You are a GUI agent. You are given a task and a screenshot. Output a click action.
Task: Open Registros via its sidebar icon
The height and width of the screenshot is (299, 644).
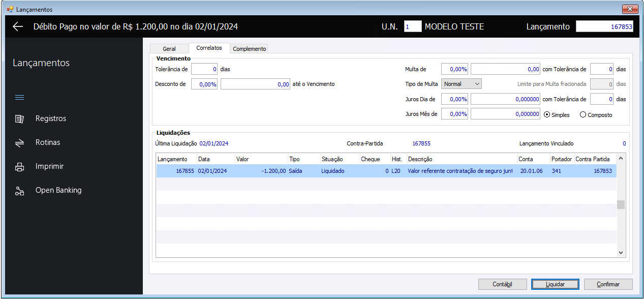[x=19, y=118]
